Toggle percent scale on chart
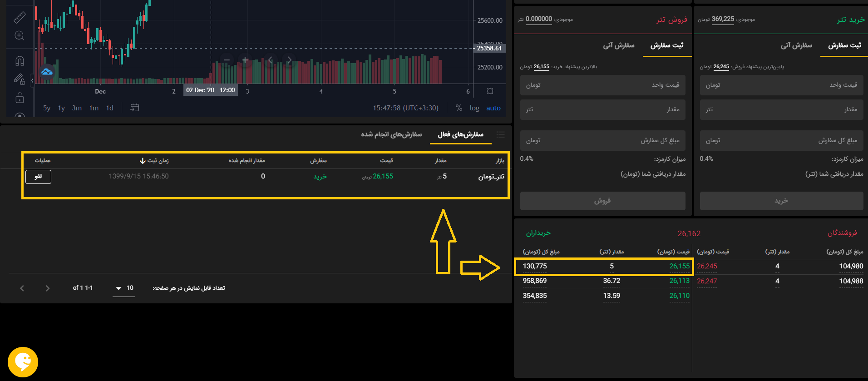Screen dimensions: 868x381 pyautogui.click(x=459, y=108)
